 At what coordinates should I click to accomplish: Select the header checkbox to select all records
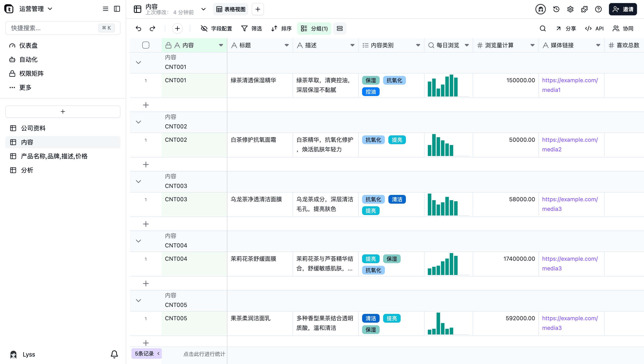click(x=146, y=45)
